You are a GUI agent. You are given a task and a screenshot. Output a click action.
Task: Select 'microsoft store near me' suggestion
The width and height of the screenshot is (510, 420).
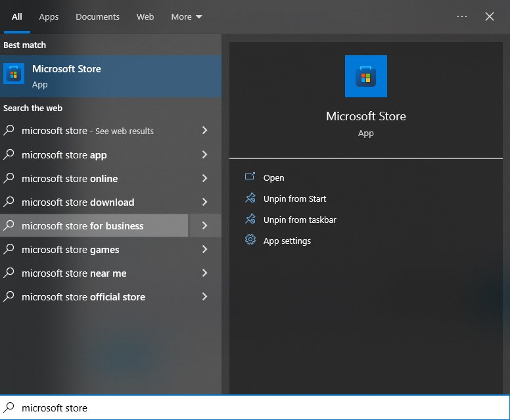pyautogui.click(x=95, y=273)
